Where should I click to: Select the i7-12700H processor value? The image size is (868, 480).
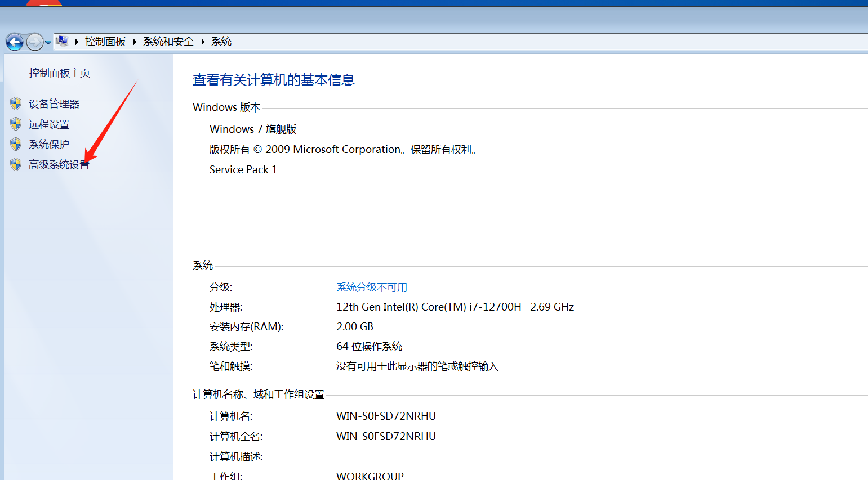455,307
